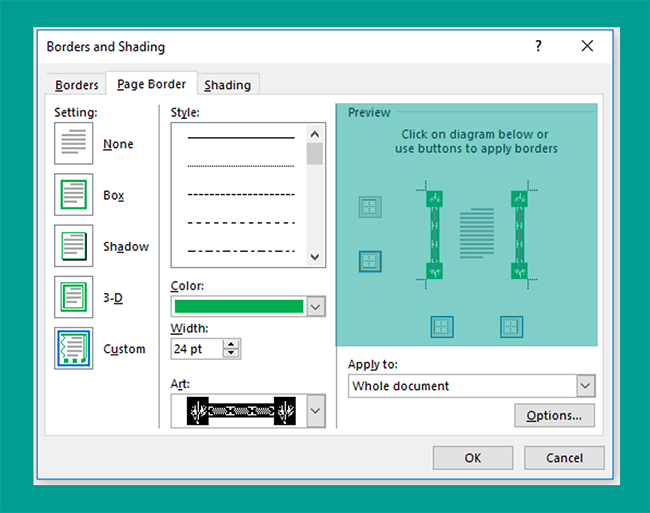
Task: Click the help question mark button
Action: 538,46
